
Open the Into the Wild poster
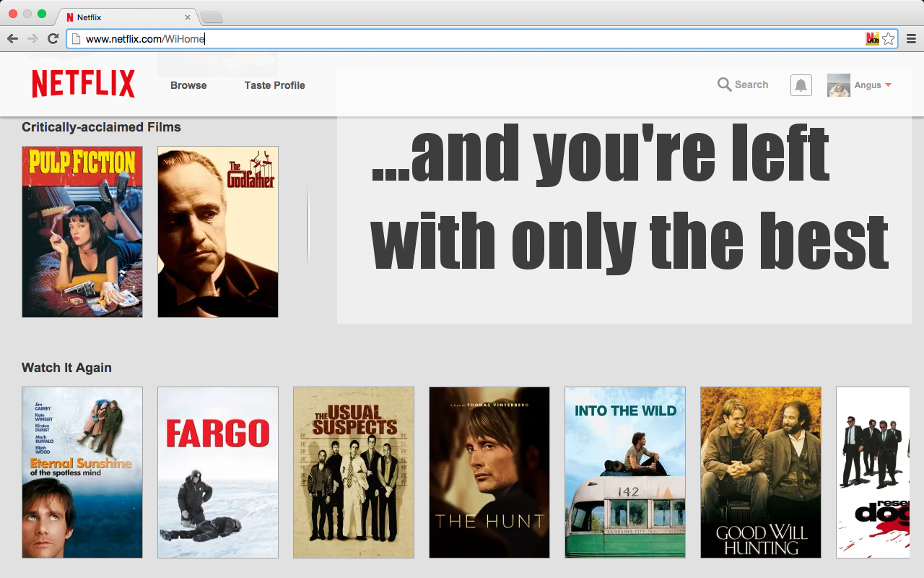(625, 473)
